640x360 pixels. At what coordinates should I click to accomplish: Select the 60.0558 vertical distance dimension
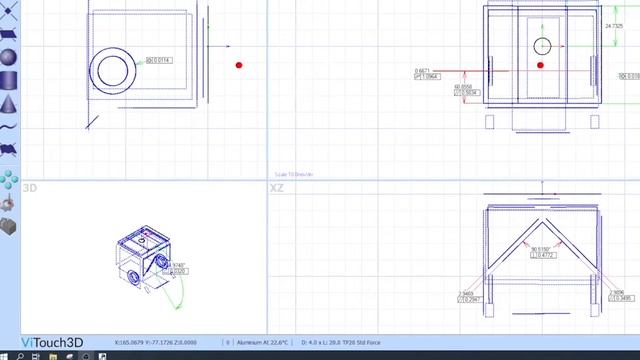click(x=463, y=87)
